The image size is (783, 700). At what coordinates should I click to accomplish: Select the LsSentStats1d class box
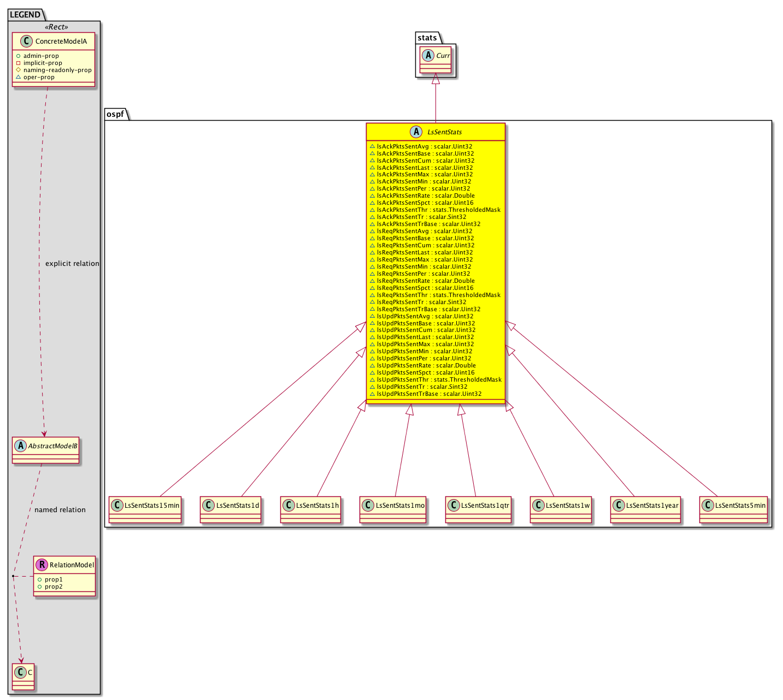pyautogui.click(x=230, y=509)
